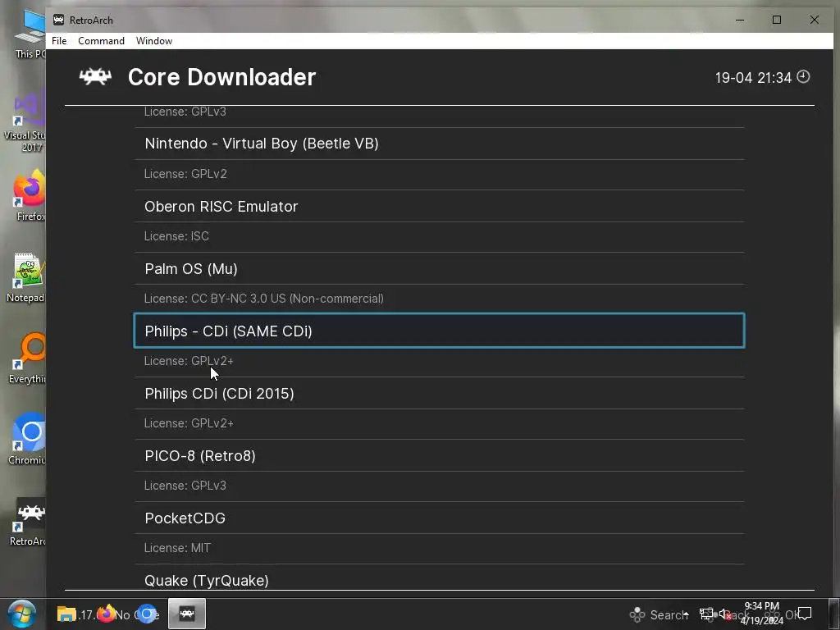The image size is (840, 630).
Task: Click the clock icon next to 21:34
Action: 803,76
